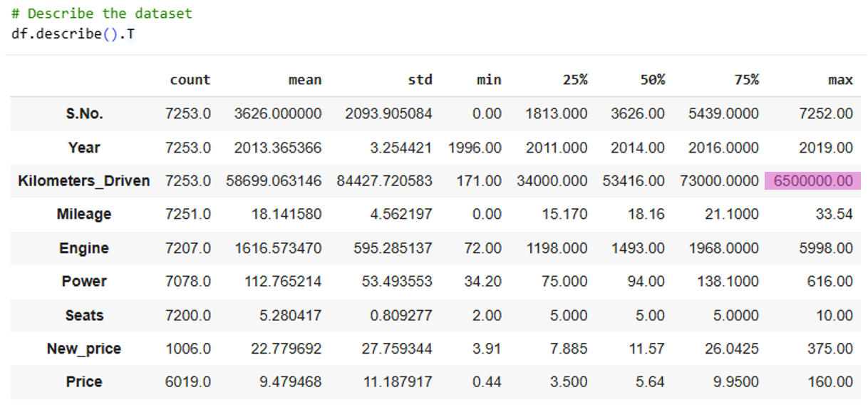Click the 'mean' column header
Viewport: 868px width, 405px height.
304,80
